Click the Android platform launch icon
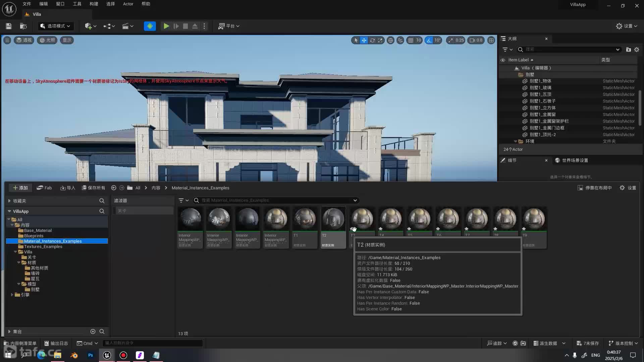The image size is (644, 362). coord(150,26)
